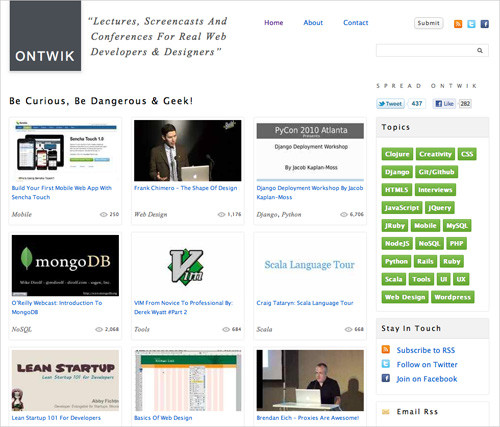The image size is (500, 427).
Task: Select the Web Design topic tag
Action: pos(405,297)
